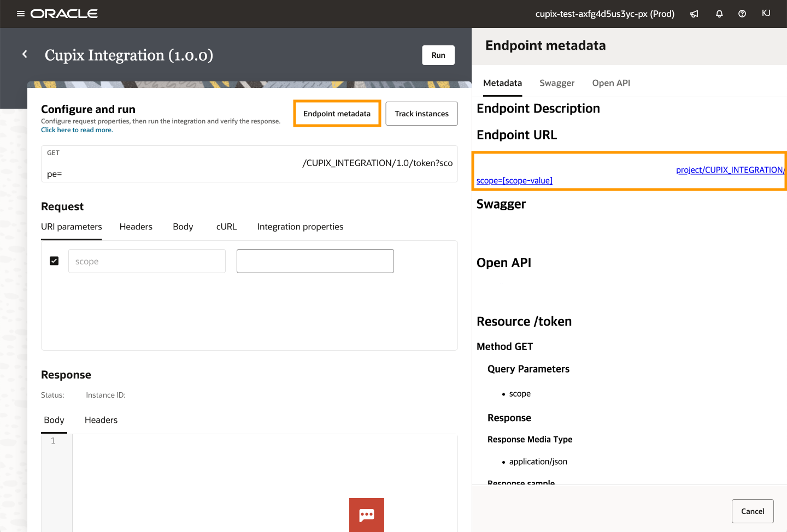This screenshot has height=532, width=787.
Task: Open the help question mark icon
Action: (742, 14)
